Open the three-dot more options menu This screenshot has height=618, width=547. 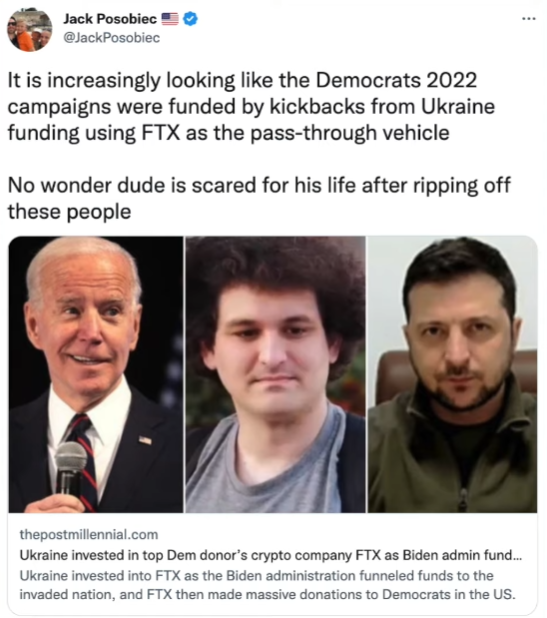[528, 19]
